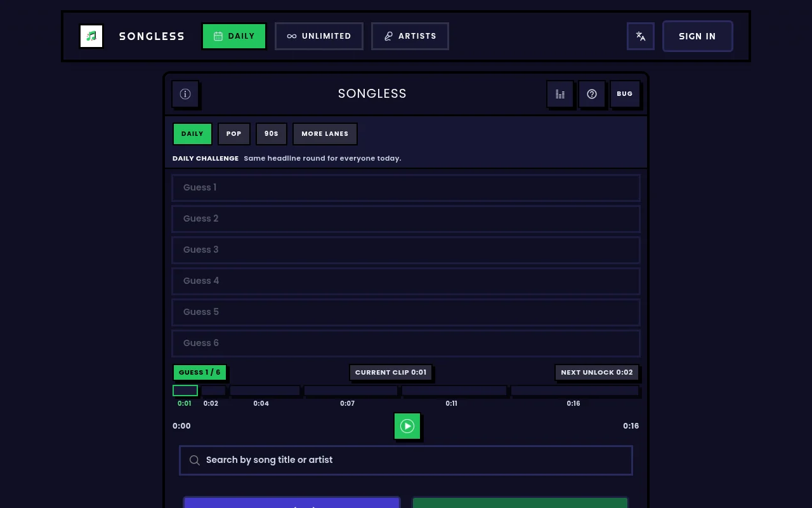Report a problem with the BUG button
Viewport: 812px width, 508px height.
coord(625,94)
